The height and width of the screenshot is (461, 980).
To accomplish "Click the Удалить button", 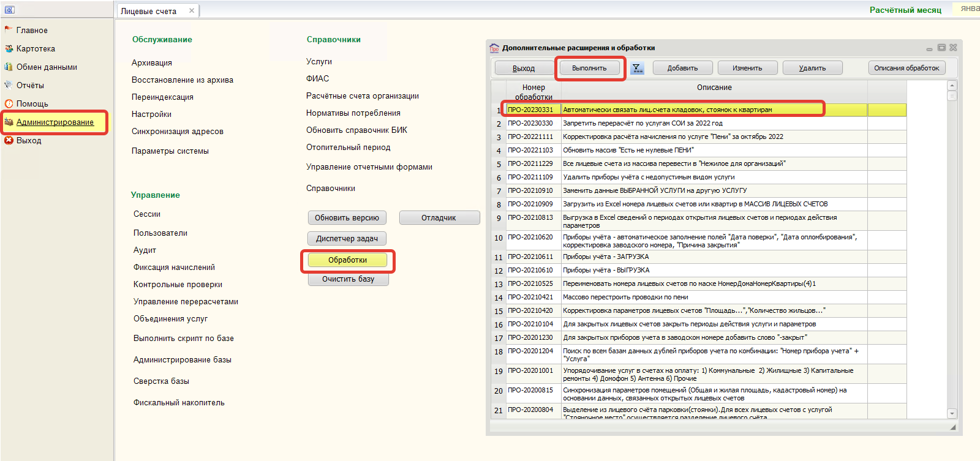I will (812, 68).
